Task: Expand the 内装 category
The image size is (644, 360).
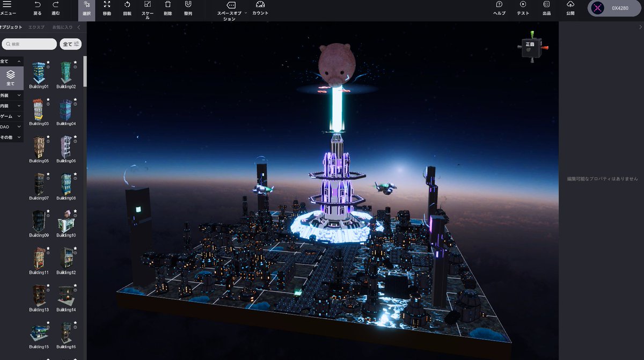Action: (12, 106)
